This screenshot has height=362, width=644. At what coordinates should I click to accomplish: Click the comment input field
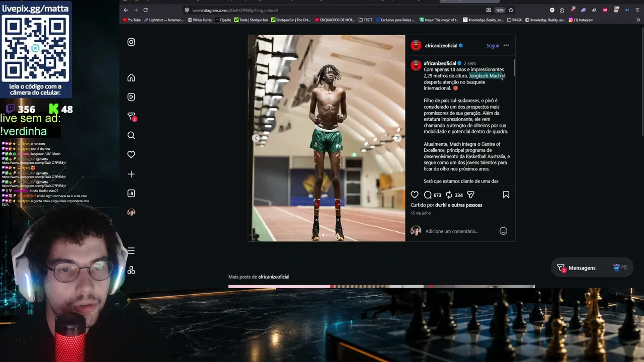point(460,231)
